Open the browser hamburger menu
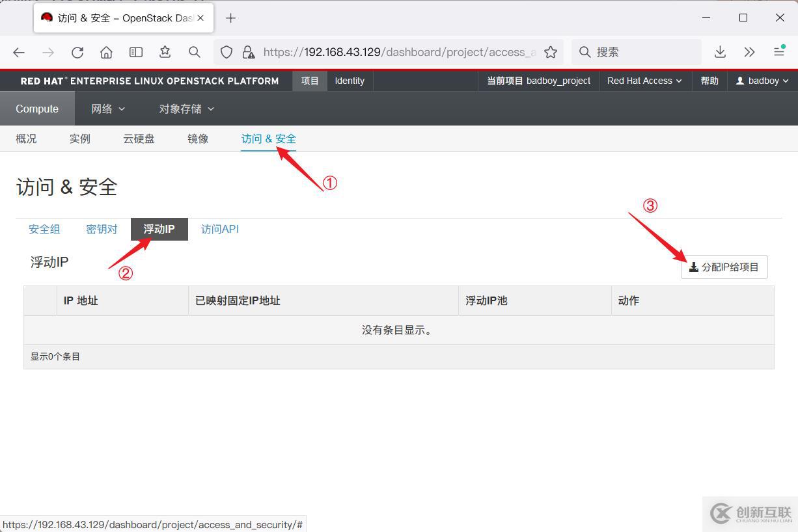798x532 pixels. pyautogui.click(x=778, y=52)
